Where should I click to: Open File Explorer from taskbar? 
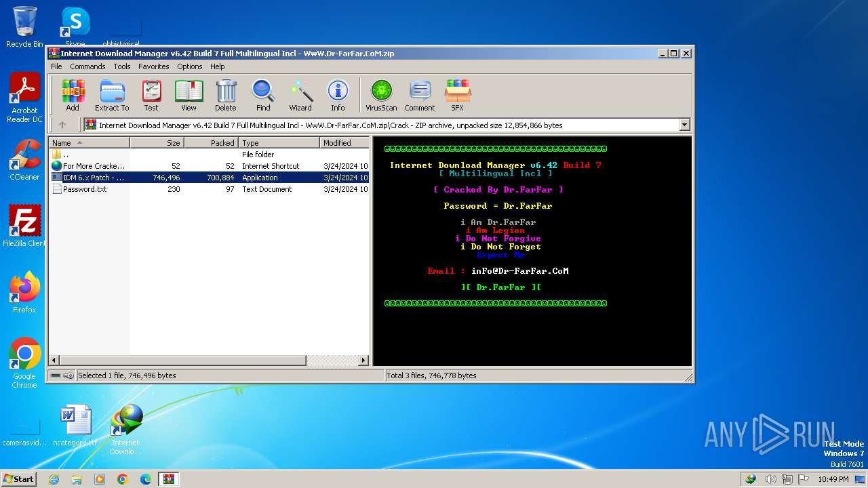tap(77, 479)
